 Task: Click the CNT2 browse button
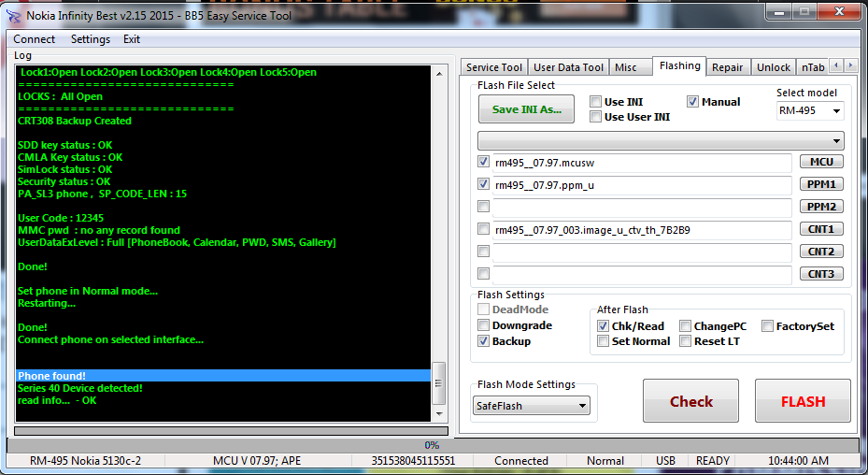[x=821, y=252]
